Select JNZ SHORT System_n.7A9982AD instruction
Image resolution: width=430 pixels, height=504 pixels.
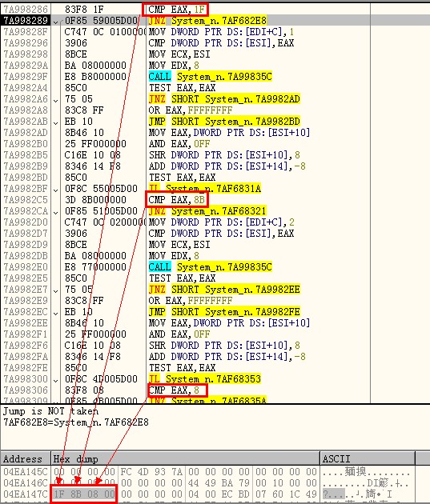224,99
